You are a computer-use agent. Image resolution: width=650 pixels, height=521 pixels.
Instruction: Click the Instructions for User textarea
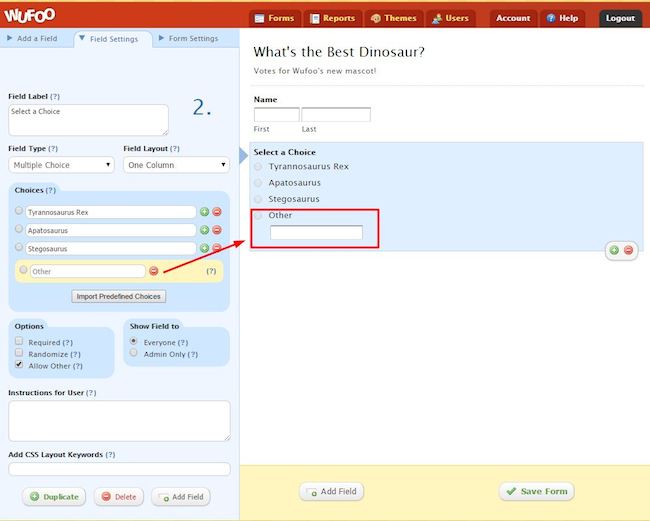pos(119,421)
